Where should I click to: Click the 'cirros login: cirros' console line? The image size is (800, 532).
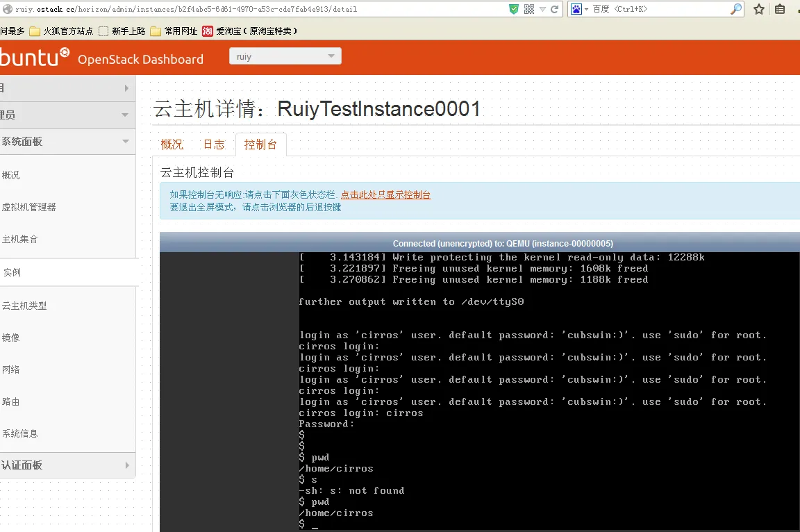pos(361,413)
